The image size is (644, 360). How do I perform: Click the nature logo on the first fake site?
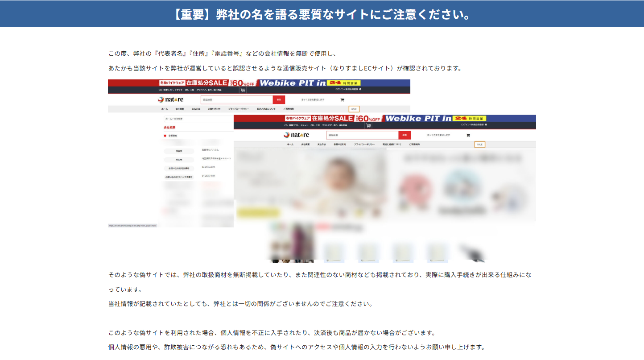pos(170,99)
